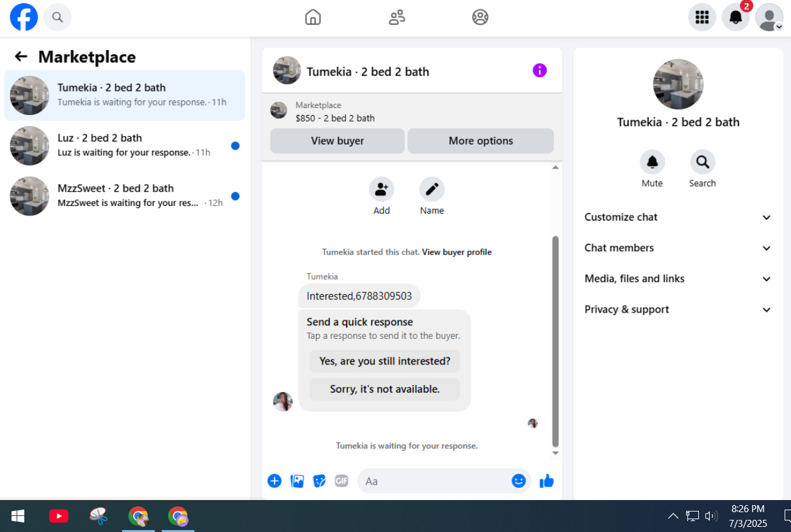
Task: Click the unread blue dot on MzzSweet chat
Action: [235, 196]
